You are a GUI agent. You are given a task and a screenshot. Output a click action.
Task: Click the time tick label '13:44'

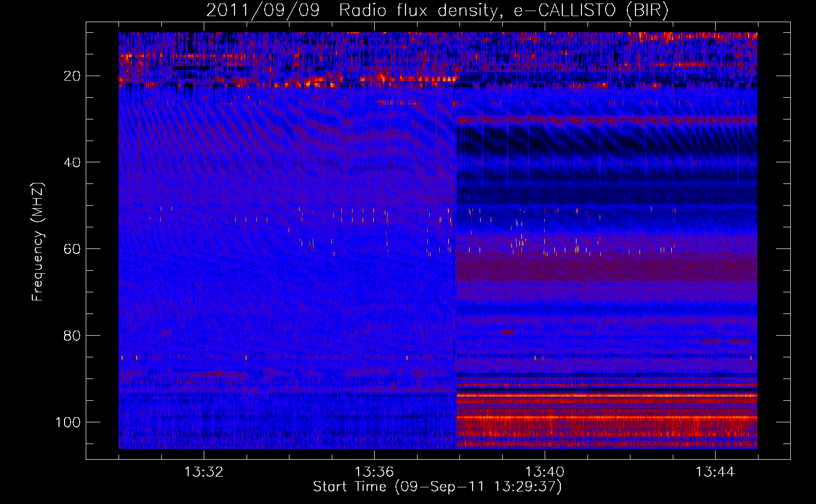coord(715,472)
